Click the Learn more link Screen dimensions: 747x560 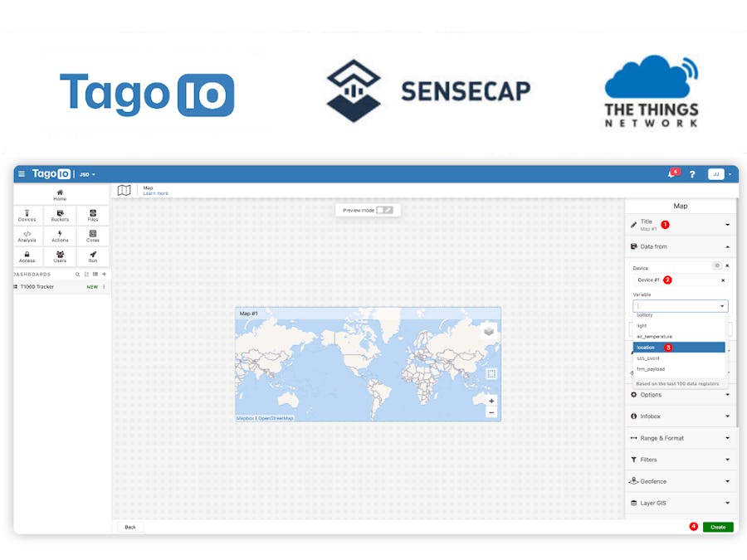click(156, 193)
